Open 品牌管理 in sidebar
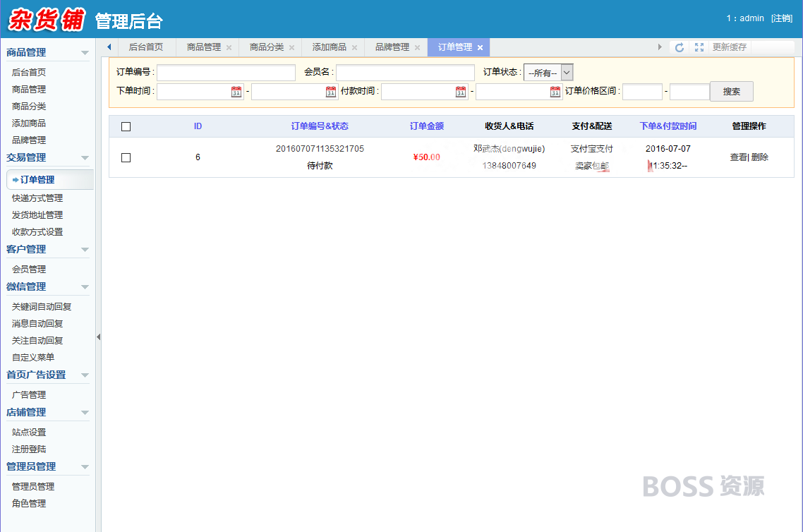This screenshot has width=803, height=532. (x=29, y=140)
